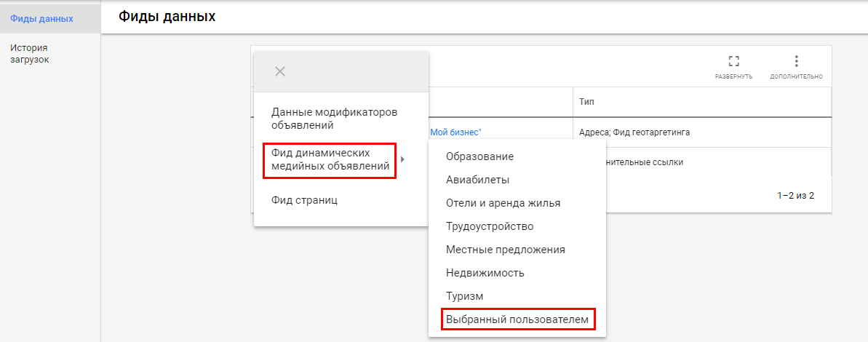Open Фиды данных in the sidebar
Image resolution: width=868 pixels, height=342 pixels.
(x=49, y=20)
